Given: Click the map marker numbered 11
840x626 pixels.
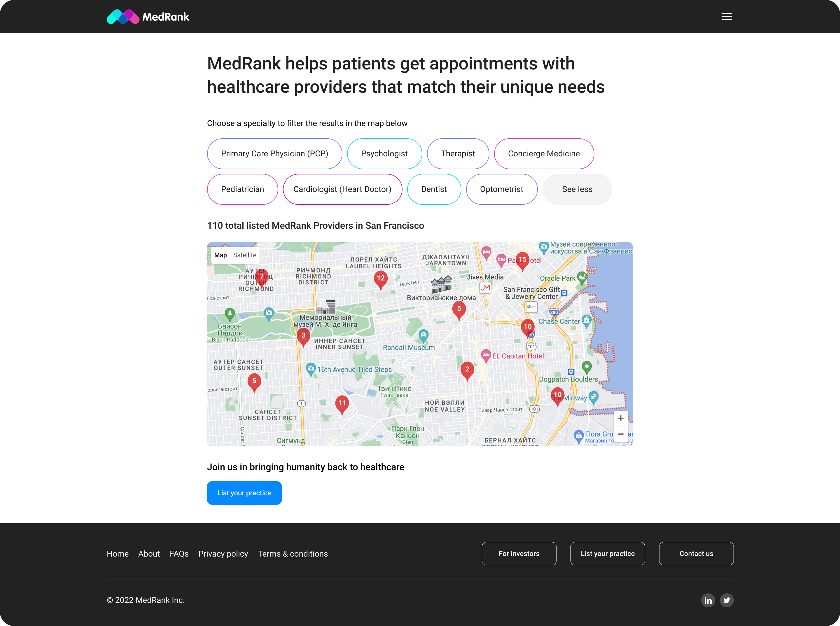Looking at the screenshot, I should (x=342, y=403).
